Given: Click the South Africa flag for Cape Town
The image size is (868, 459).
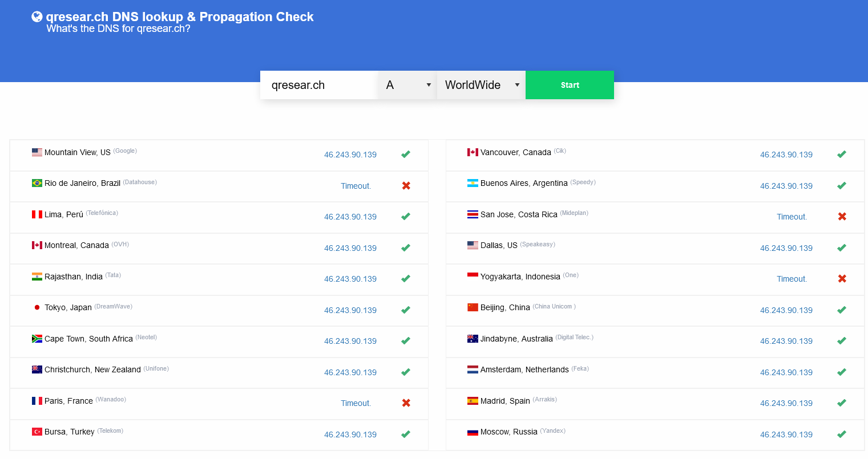Looking at the screenshot, I should coord(37,339).
